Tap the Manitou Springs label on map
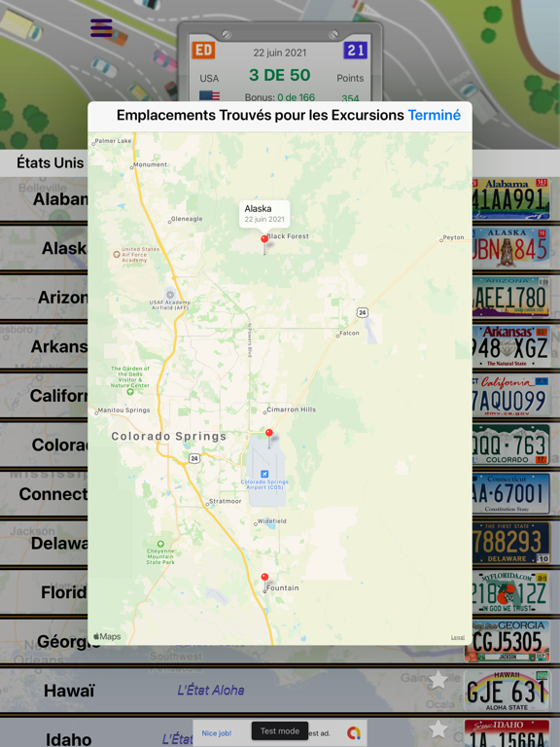Viewport: 560px width, 747px height. click(x=123, y=410)
